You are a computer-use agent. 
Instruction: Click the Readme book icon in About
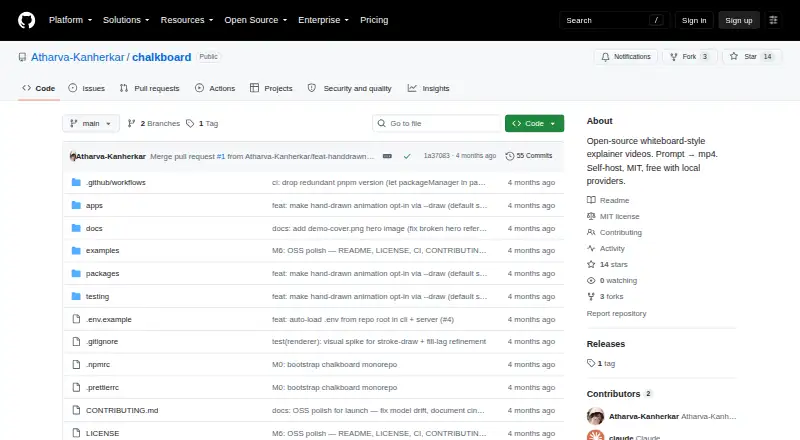coord(591,200)
